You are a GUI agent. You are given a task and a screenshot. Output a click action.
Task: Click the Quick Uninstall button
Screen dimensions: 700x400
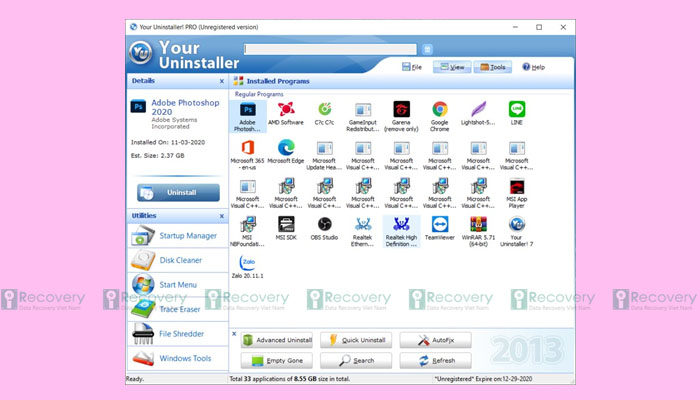coord(356,340)
